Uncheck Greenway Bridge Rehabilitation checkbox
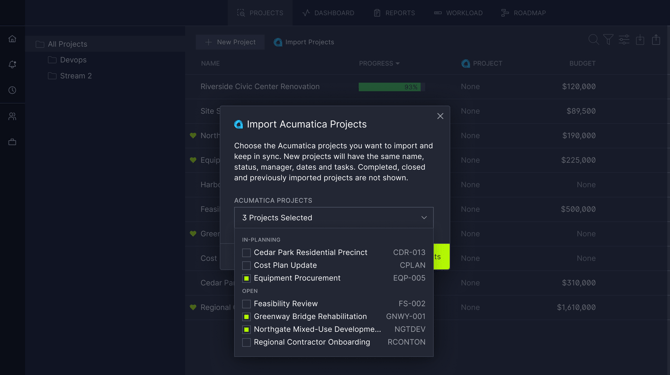The height and width of the screenshot is (375, 670). pos(246,316)
